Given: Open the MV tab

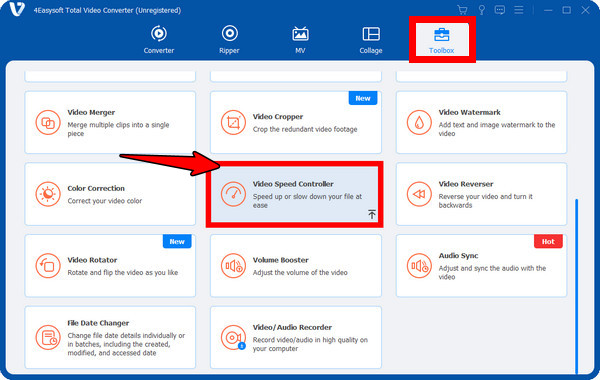Looking at the screenshot, I should pos(300,39).
